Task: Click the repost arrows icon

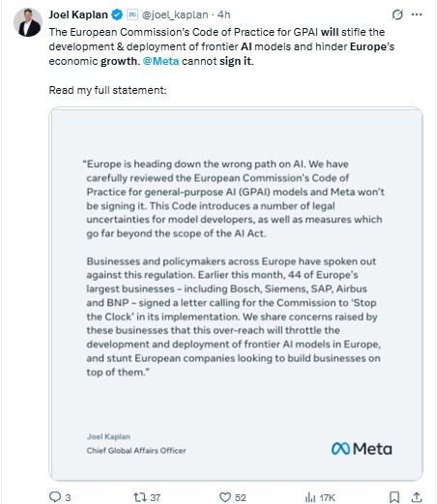Action: click(140, 497)
